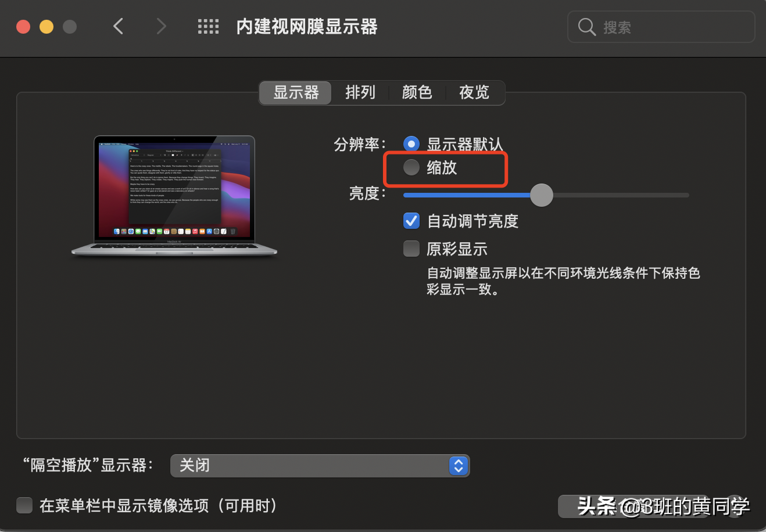Click the magnifier search icon
This screenshot has width=766, height=532.
pos(587,27)
